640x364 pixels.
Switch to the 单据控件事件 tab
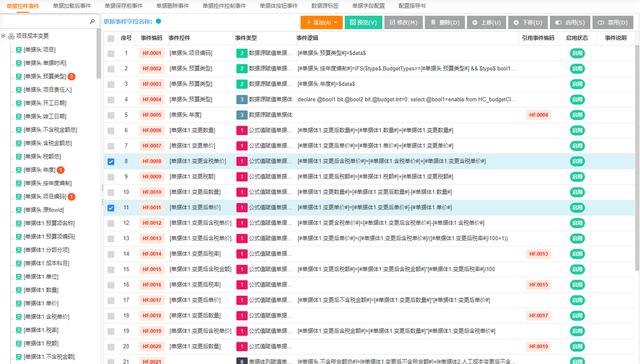tap(23, 6)
